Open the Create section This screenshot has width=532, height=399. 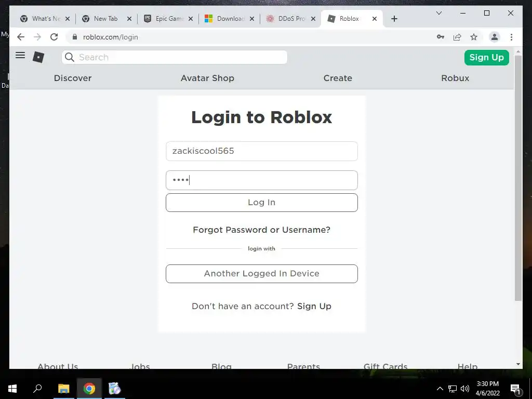click(x=338, y=78)
